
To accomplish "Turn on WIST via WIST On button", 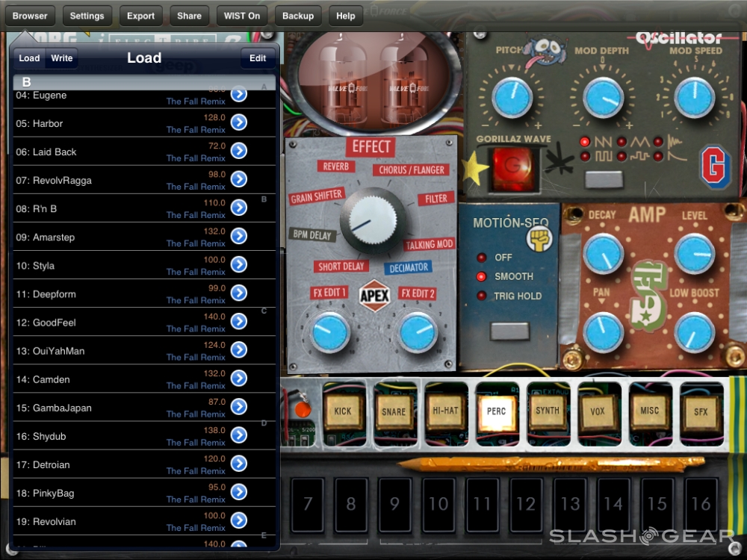I will (x=242, y=16).
